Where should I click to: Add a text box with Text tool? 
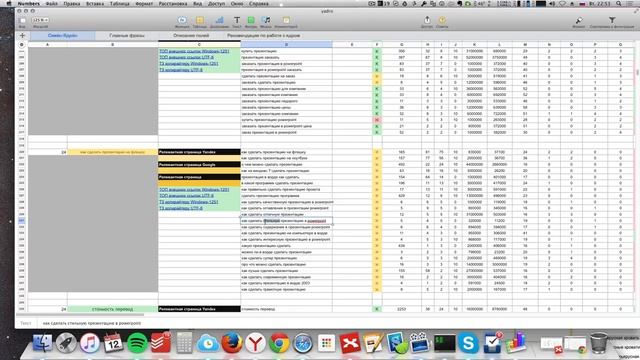[x=237, y=20]
